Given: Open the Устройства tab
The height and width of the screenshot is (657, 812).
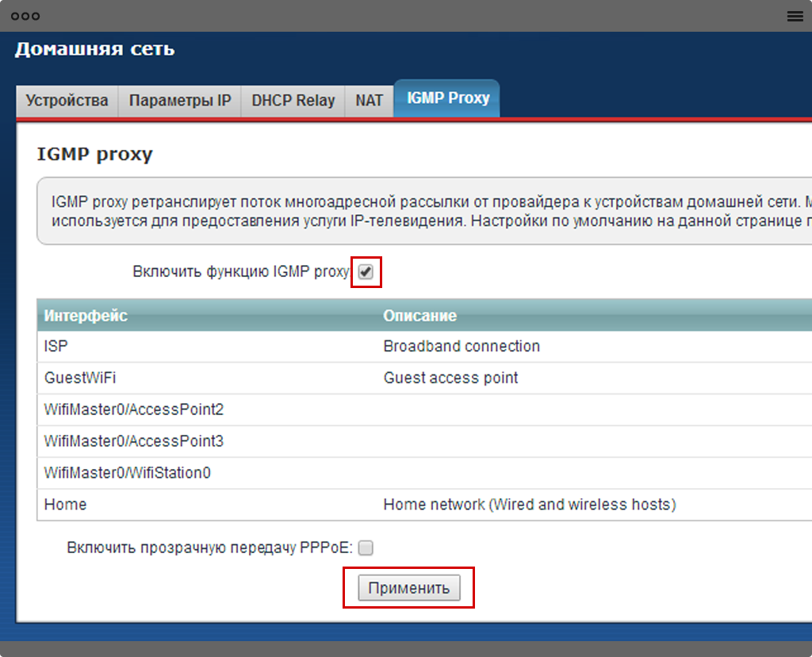Looking at the screenshot, I should [x=67, y=101].
